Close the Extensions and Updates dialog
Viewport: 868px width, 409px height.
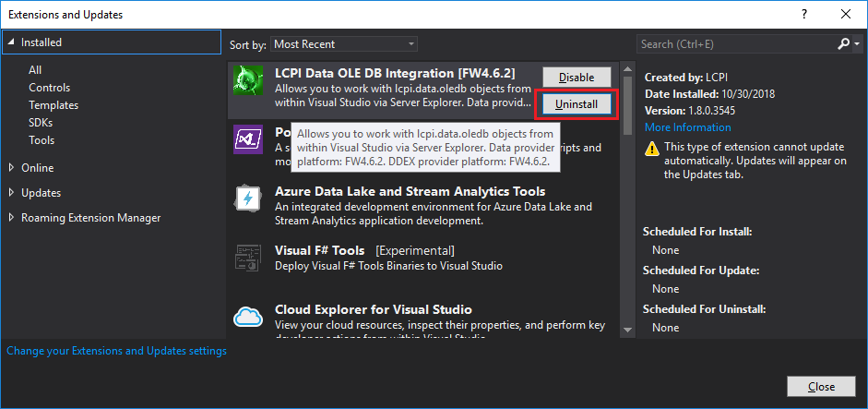pyautogui.click(x=821, y=387)
